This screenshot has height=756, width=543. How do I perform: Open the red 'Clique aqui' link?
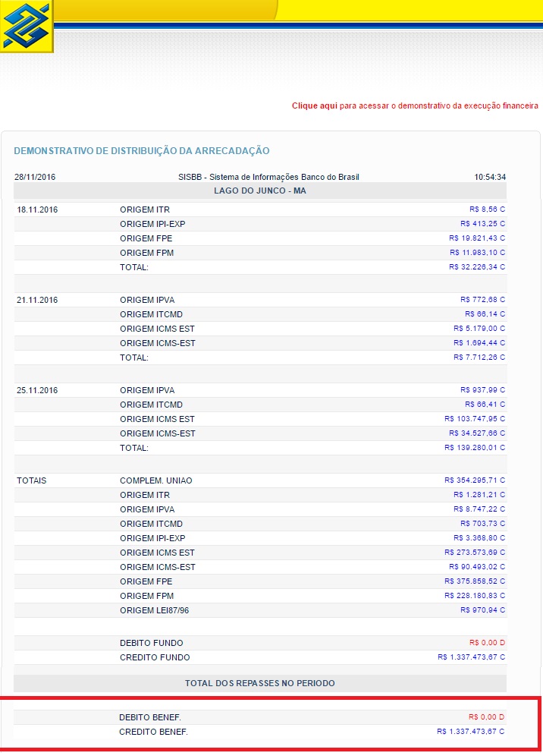point(315,106)
